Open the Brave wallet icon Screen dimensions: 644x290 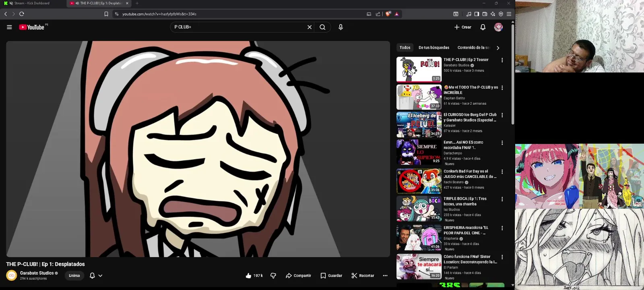pyautogui.click(x=485, y=14)
